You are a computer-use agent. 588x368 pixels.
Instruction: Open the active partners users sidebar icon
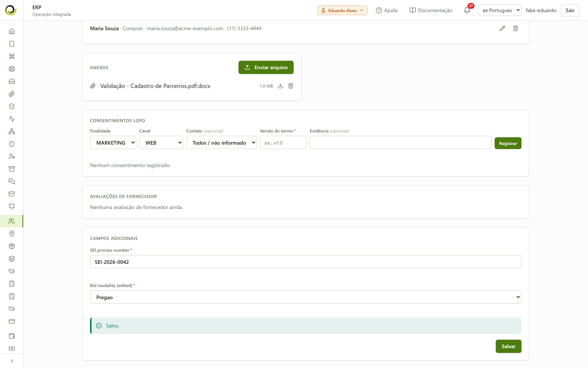12,221
